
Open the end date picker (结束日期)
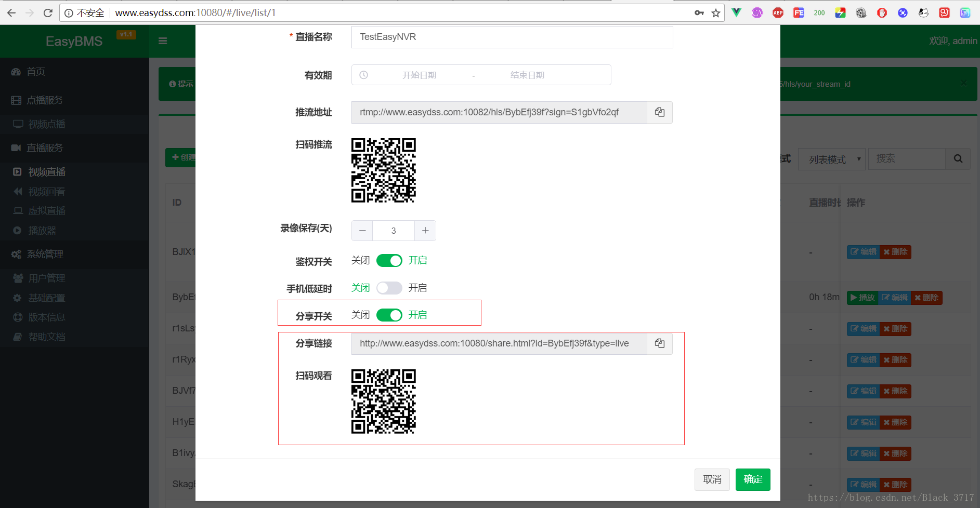tap(527, 75)
